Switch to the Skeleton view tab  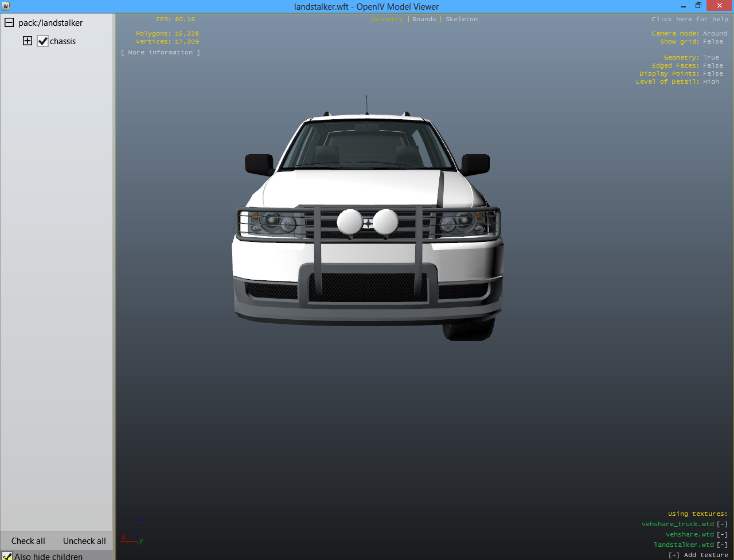coord(461,19)
